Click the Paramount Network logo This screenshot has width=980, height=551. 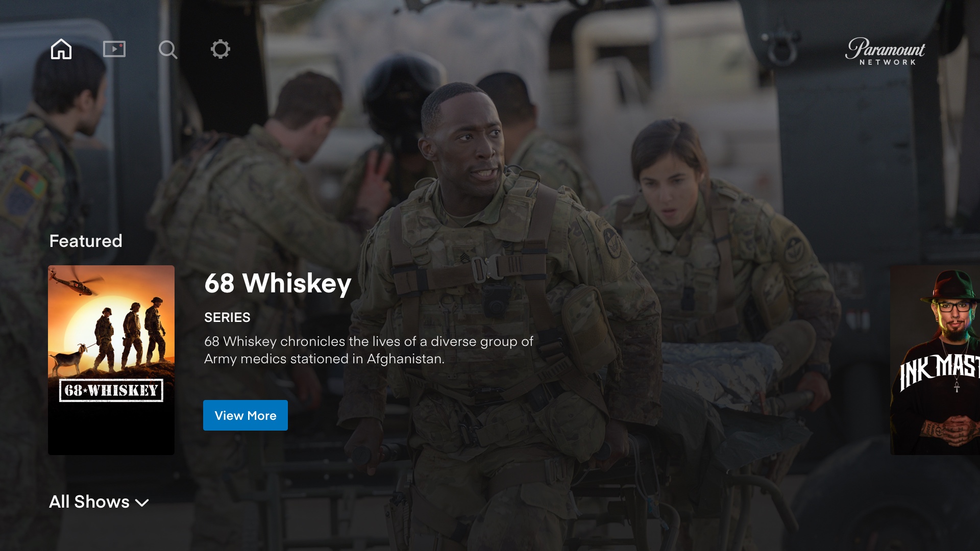click(885, 52)
